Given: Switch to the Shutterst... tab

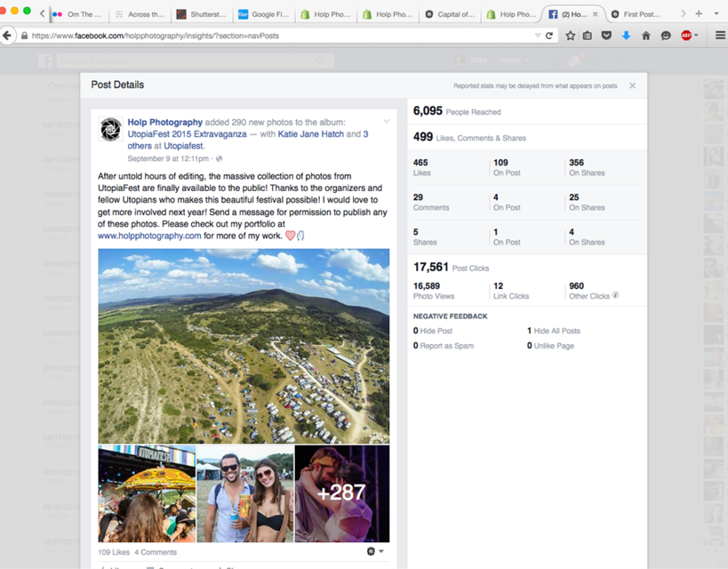Looking at the screenshot, I should [x=203, y=14].
